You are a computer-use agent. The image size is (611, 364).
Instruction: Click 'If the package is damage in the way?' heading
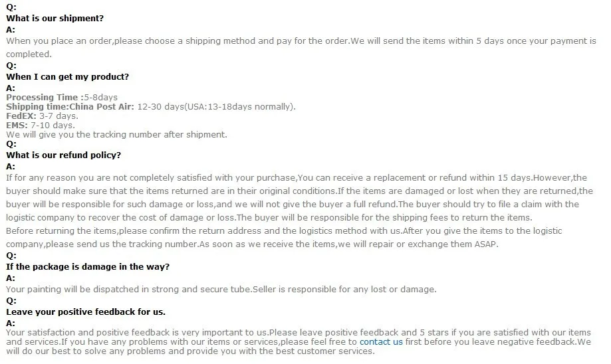pyautogui.click(x=88, y=266)
